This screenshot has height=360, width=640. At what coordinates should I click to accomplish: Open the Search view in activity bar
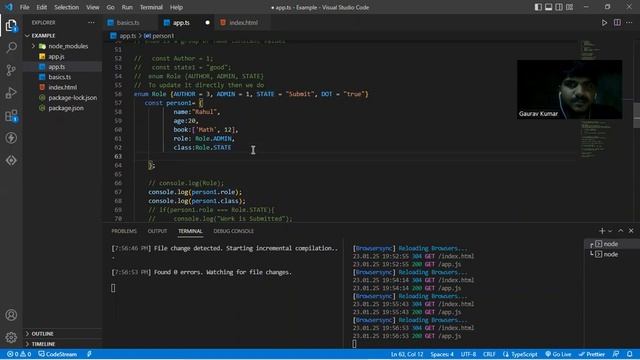tap(11, 48)
